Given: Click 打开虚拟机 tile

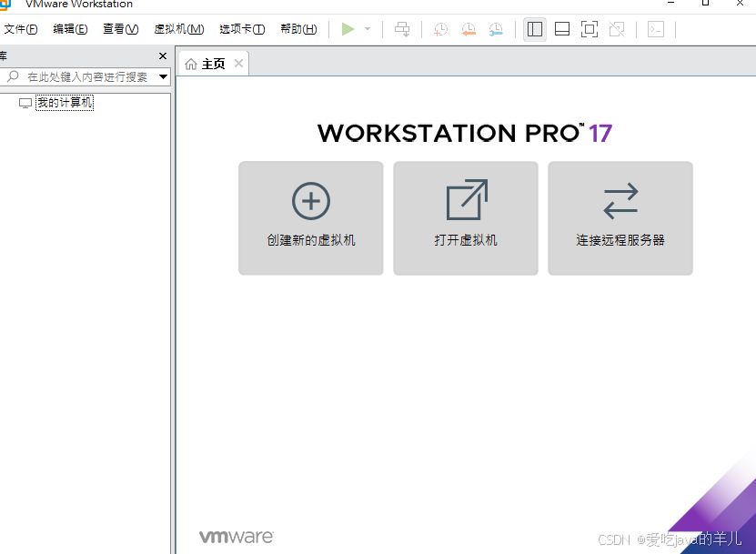Looking at the screenshot, I should coord(466,218).
